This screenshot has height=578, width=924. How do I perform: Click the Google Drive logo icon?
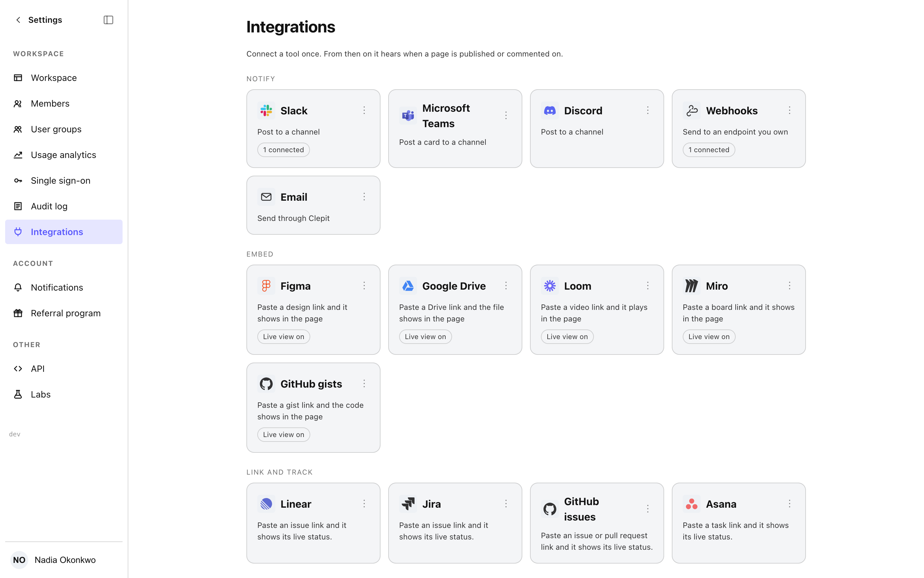(x=408, y=286)
